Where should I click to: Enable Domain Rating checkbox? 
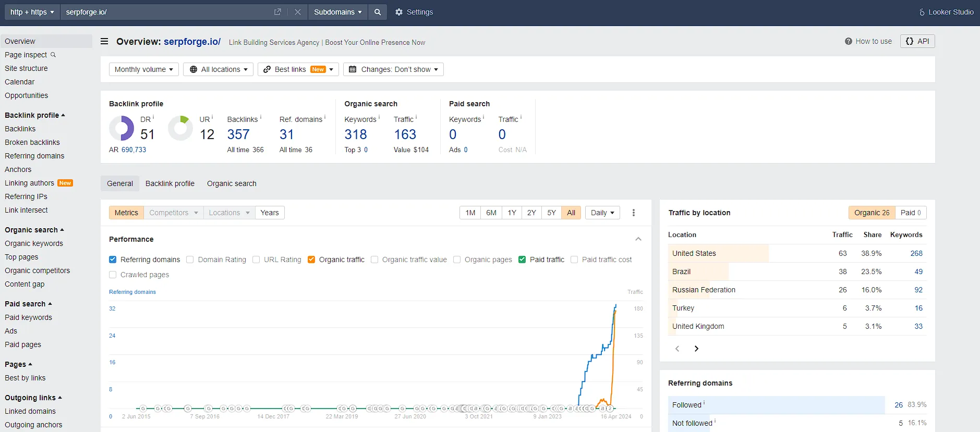tap(190, 260)
